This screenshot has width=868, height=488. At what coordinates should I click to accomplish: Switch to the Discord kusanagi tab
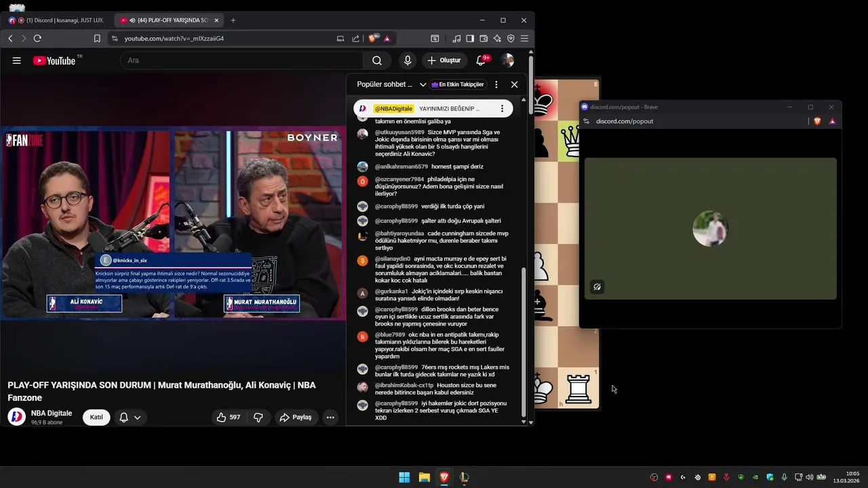(56, 20)
